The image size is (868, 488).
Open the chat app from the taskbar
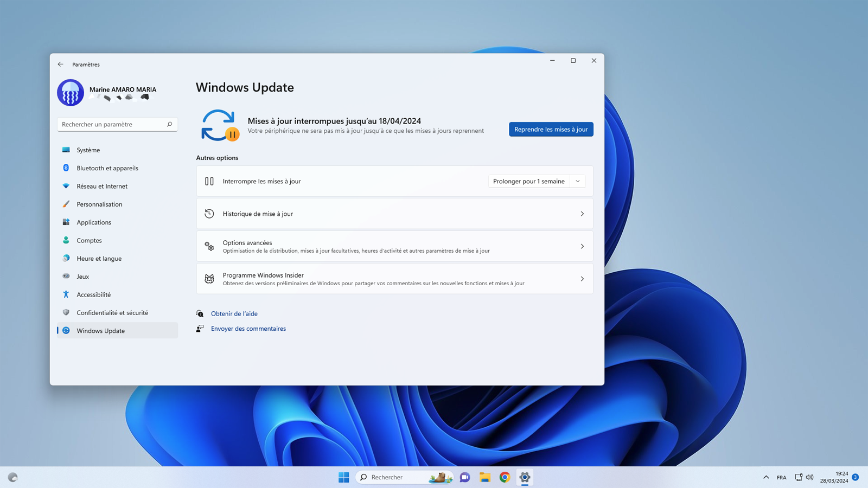click(x=464, y=477)
